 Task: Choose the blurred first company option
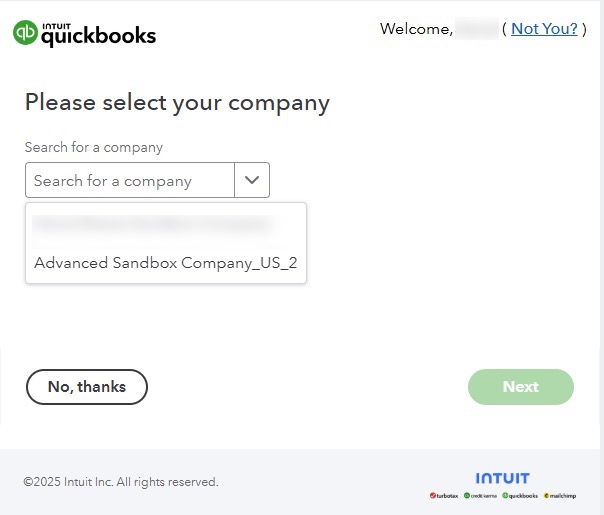(x=152, y=223)
